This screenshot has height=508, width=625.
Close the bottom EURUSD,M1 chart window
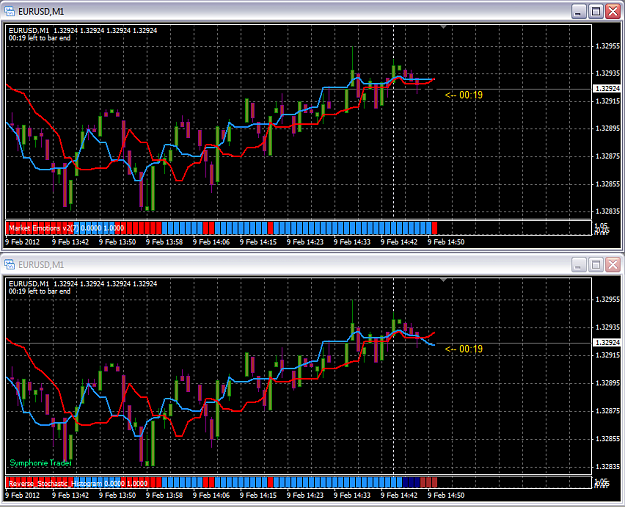click(x=613, y=264)
